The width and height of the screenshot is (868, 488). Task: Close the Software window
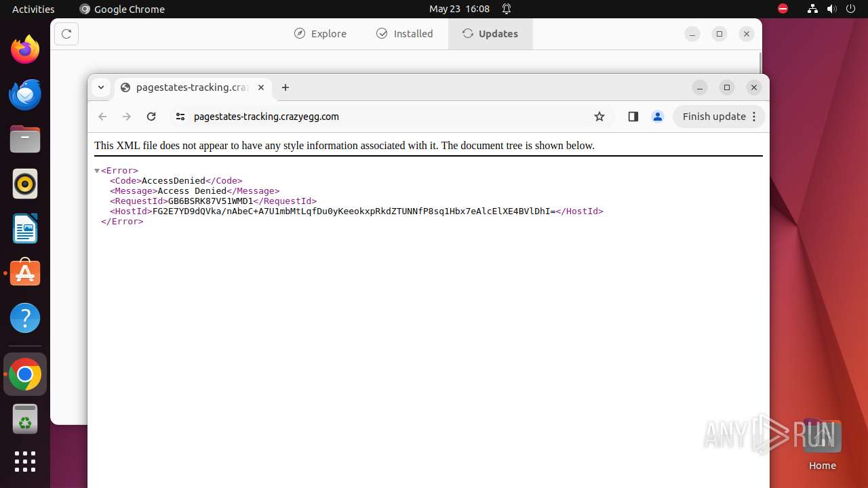(x=747, y=34)
